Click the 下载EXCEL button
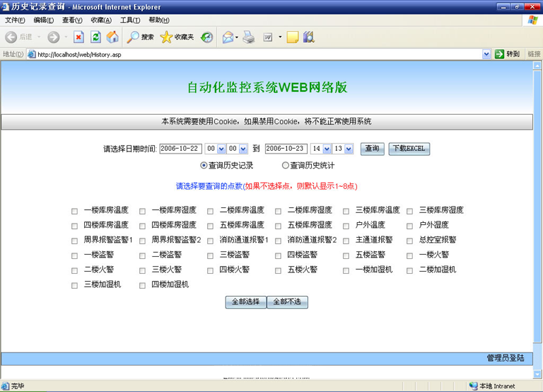Viewport: 543px width, 392px height. [x=409, y=149]
